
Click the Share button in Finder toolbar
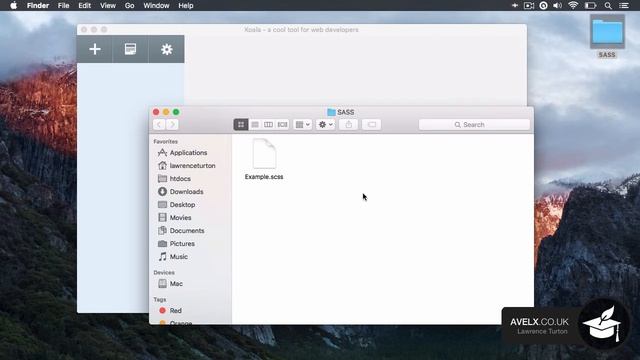(x=349, y=124)
